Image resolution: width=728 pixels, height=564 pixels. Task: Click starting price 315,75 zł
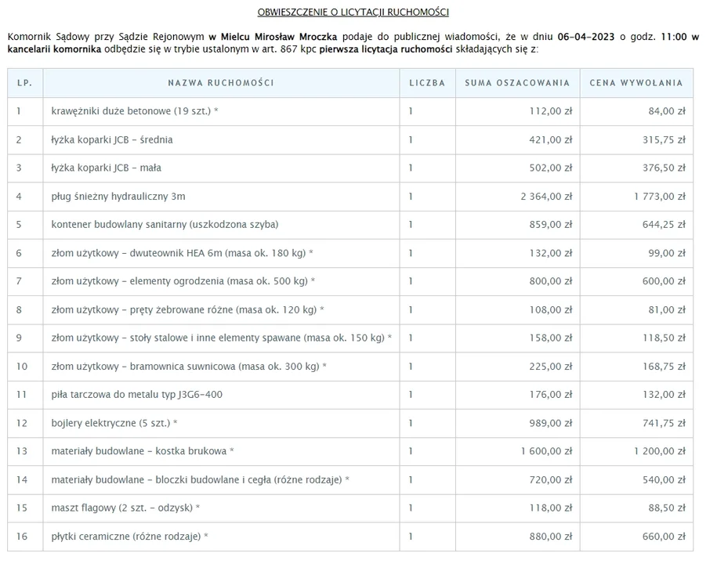tap(664, 139)
